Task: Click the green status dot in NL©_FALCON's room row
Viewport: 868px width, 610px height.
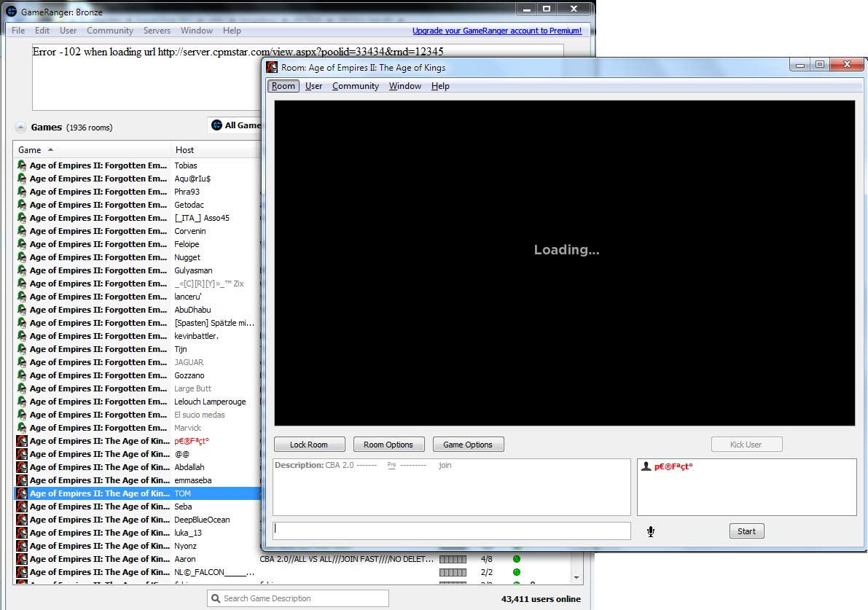Action: tap(517, 572)
